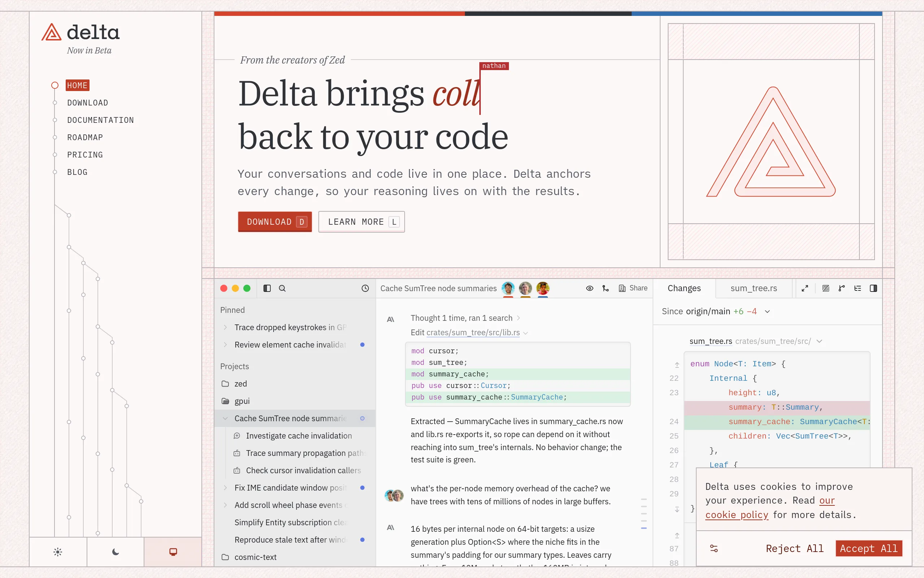The width and height of the screenshot is (924, 578).
Task: Open BLOG in site navigation
Action: pyautogui.click(x=78, y=172)
